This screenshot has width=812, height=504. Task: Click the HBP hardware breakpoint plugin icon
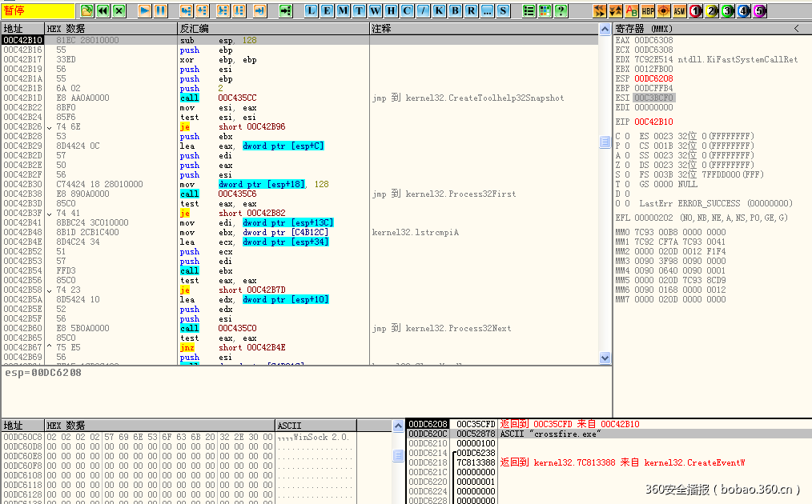pos(648,10)
